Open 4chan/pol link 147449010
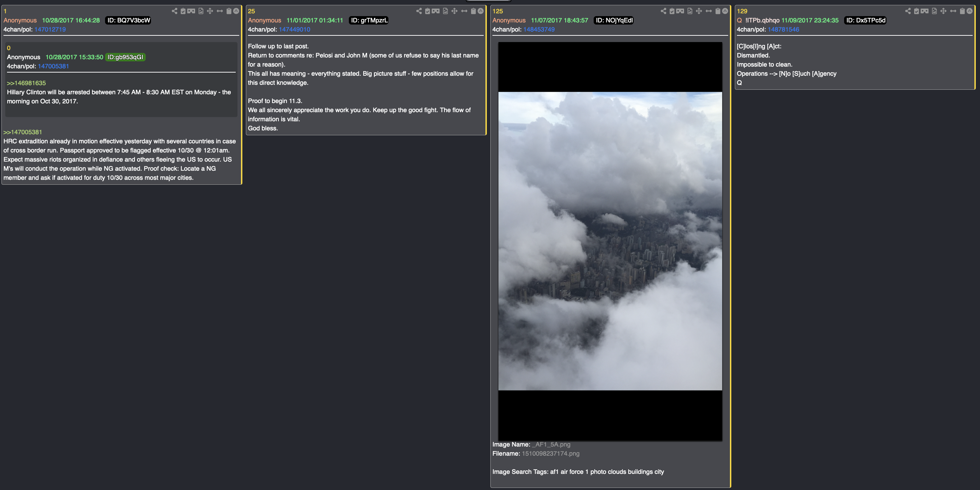The height and width of the screenshot is (490, 980). [x=295, y=29]
